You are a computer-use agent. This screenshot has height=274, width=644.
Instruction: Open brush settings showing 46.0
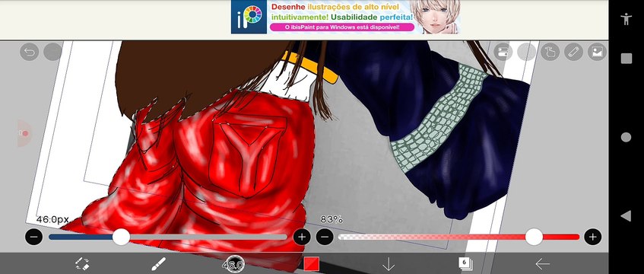point(233,265)
